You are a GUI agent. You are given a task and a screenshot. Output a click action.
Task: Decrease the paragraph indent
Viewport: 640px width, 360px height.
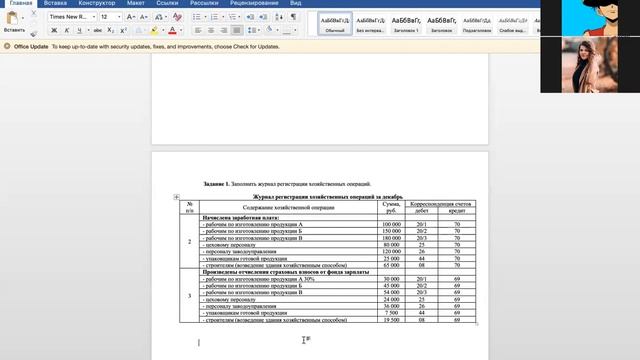(250, 17)
